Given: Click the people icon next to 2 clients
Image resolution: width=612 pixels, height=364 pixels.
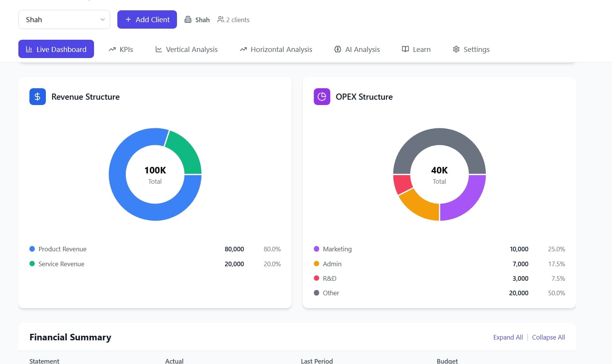Looking at the screenshot, I should (x=221, y=19).
